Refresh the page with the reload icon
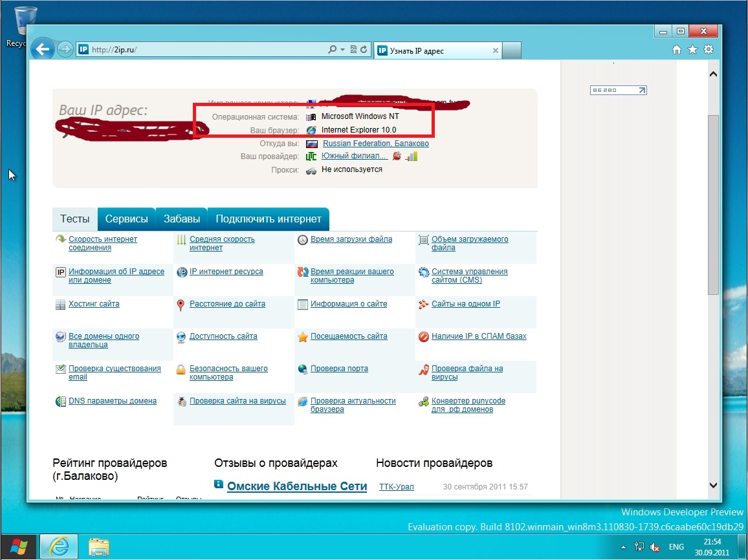Image resolution: width=748 pixels, height=560 pixels. click(364, 49)
